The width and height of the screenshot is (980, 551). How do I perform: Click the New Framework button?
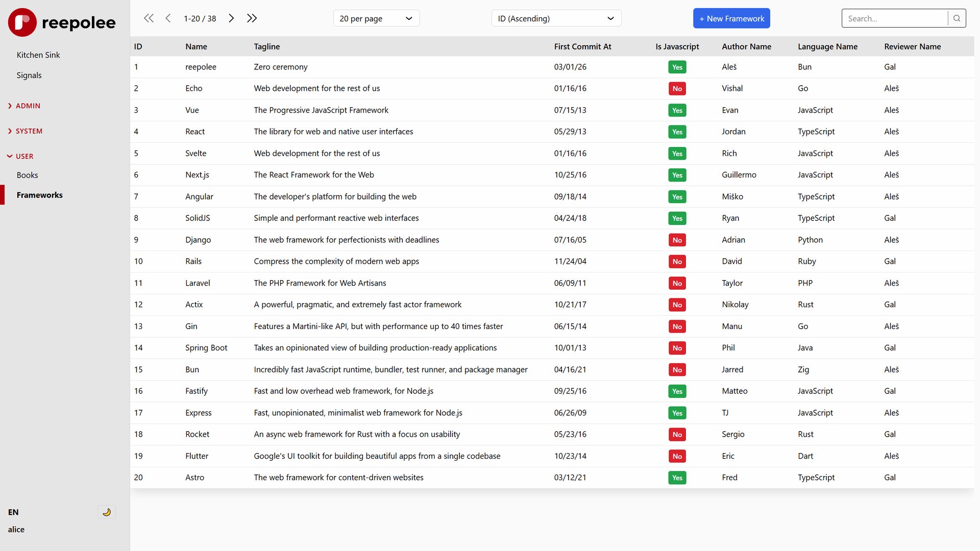[731, 18]
